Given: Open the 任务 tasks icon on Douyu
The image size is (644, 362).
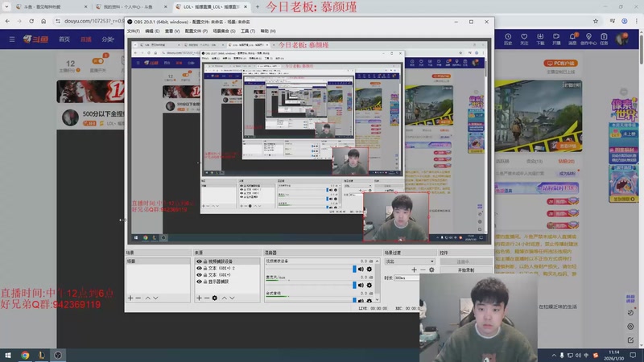Looking at the screenshot, I should pyautogui.click(x=604, y=39).
